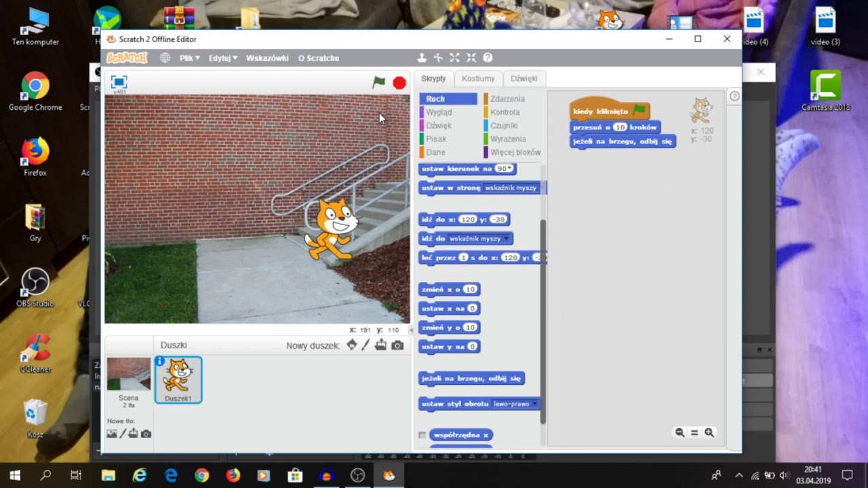Viewport: 868px width, 488px height.
Task: Open Google Chrome desktop shortcut
Action: [x=35, y=91]
